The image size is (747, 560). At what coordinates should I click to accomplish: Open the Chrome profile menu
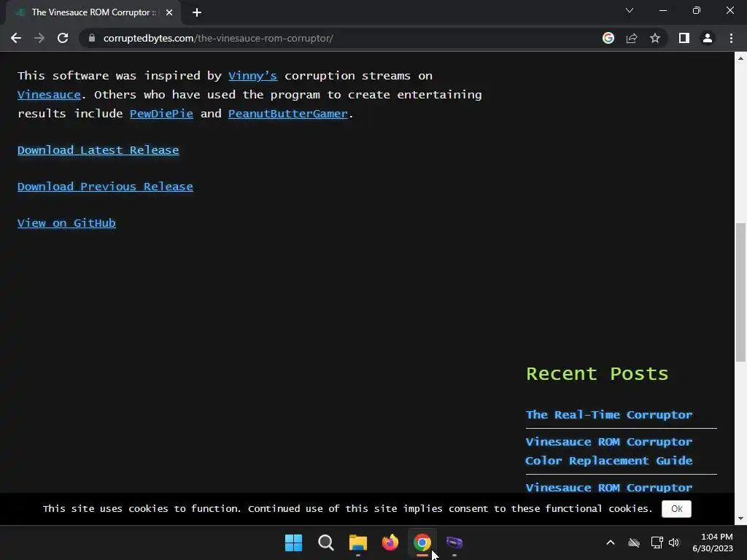[x=708, y=38]
